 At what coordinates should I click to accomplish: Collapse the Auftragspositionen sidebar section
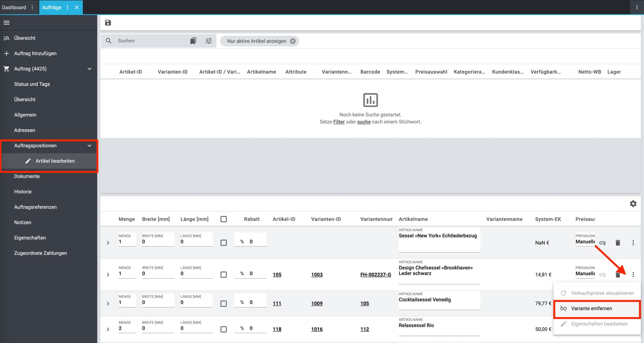point(89,146)
